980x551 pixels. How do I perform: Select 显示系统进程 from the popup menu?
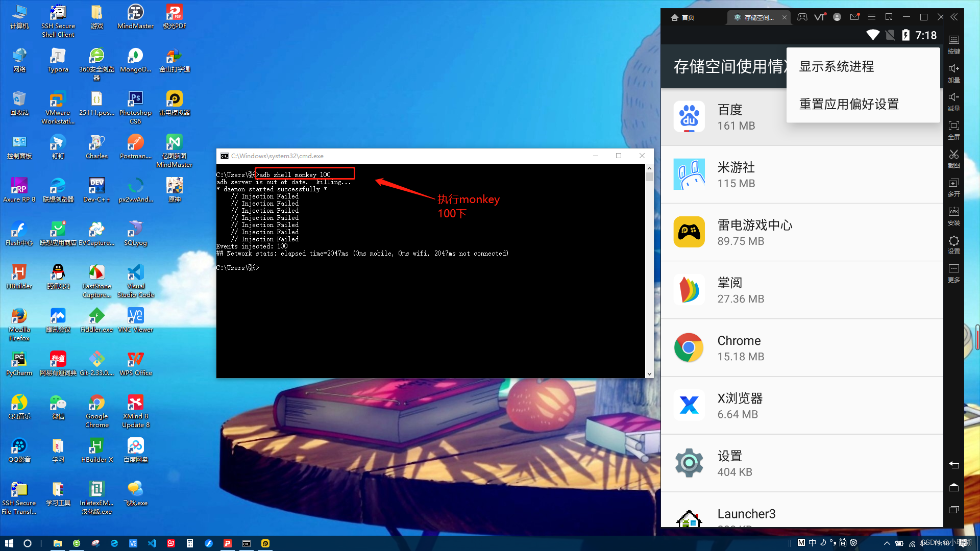point(836,66)
